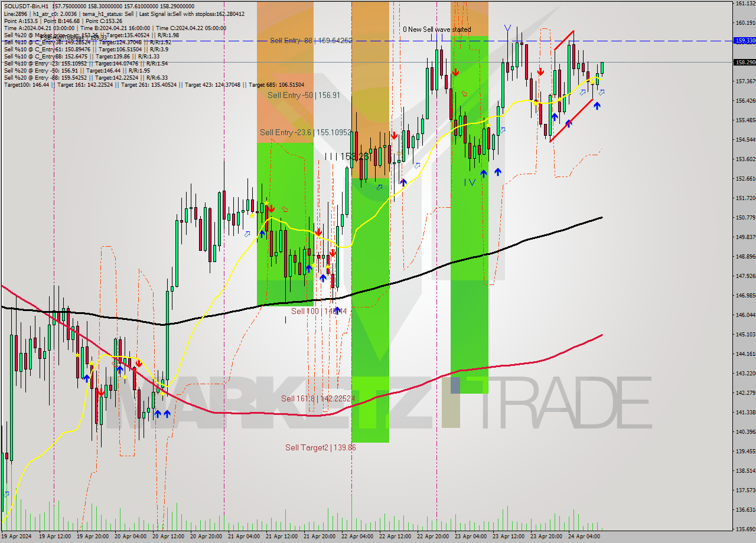This screenshot has height=543, width=756.
Task: Click the 'Sell Entry -50 | 156.91' chart label
Action: [x=304, y=95]
